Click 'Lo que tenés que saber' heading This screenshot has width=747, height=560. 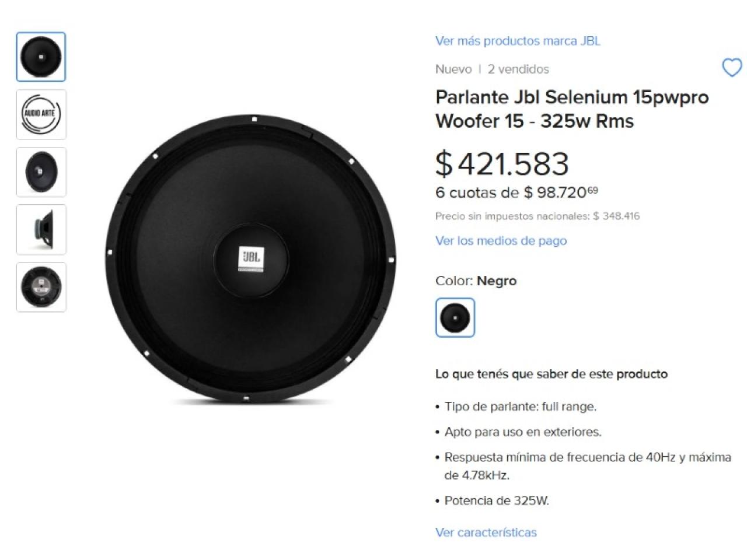[551, 374]
